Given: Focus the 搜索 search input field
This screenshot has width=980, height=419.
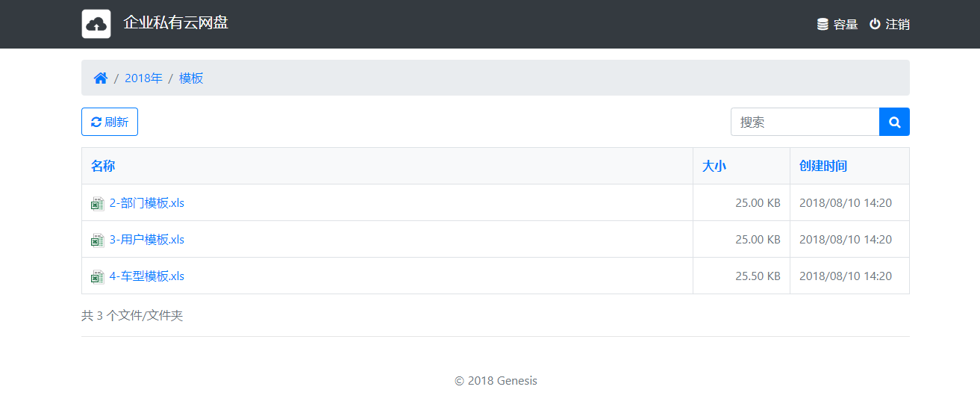Looking at the screenshot, I should [805, 122].
